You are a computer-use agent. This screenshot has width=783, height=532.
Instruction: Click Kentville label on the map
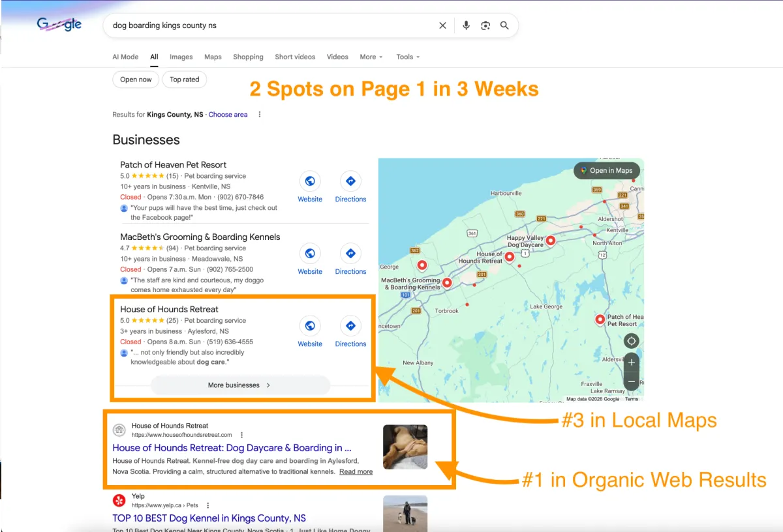click(x=617, y=230)
